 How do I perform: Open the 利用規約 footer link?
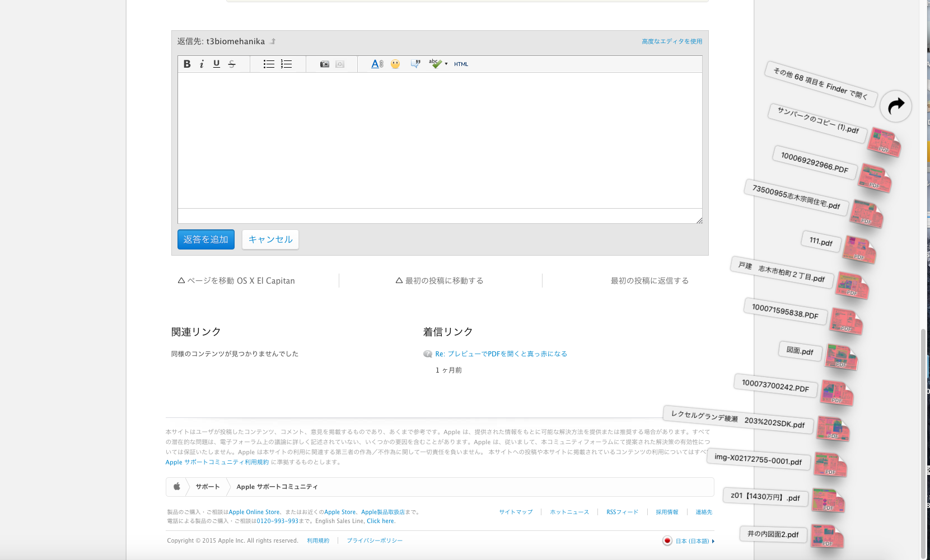pyautogui.click(x=318, y=540)
